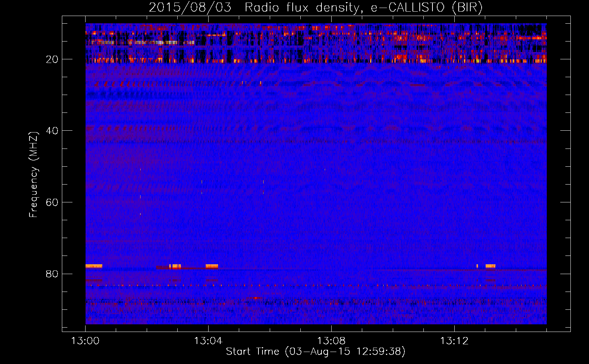Click the 13:12 time tick label

click(454, 341)
